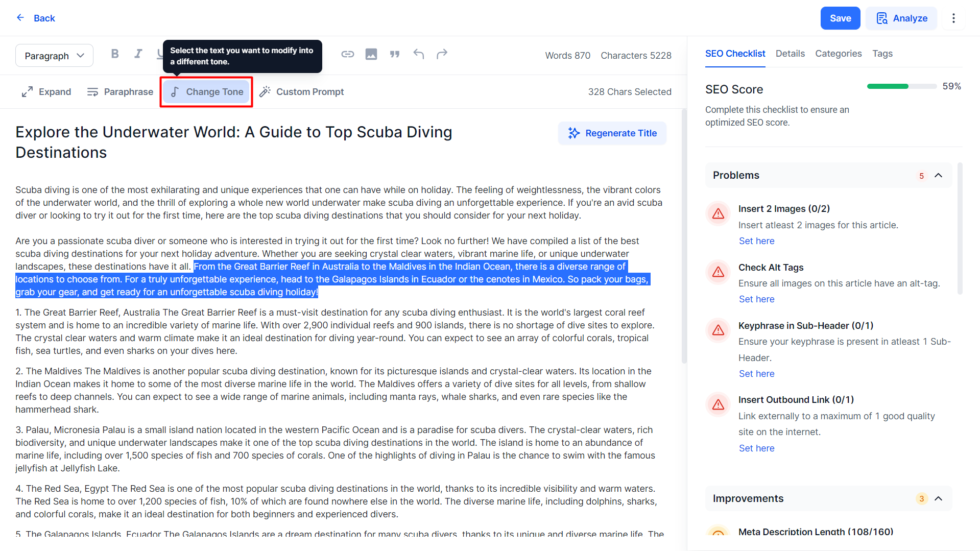Undo last edit with undo arrow

tap(419, 54)
